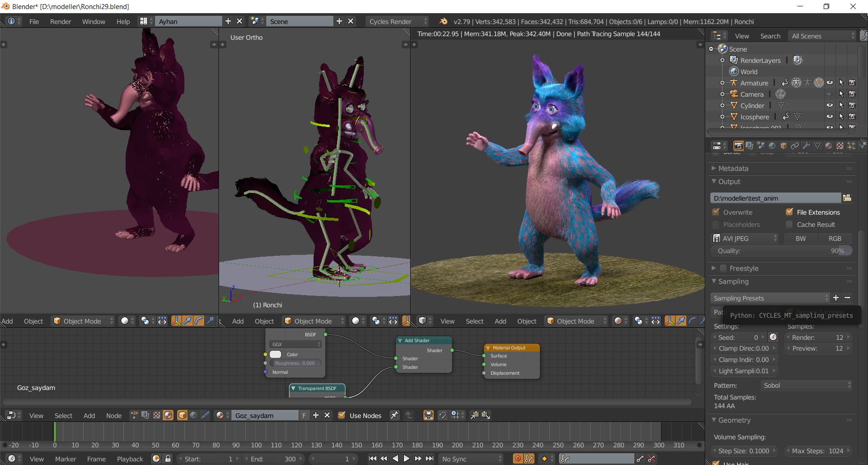The height and width of the screenshot is (465, 868).
Task: Open the Sobol pattern dropdown
Action: point(807,385)
